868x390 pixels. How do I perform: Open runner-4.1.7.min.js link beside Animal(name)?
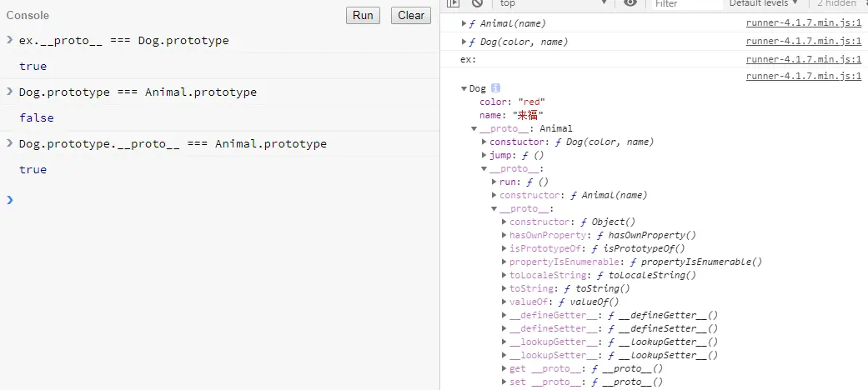tap(804, 23)
